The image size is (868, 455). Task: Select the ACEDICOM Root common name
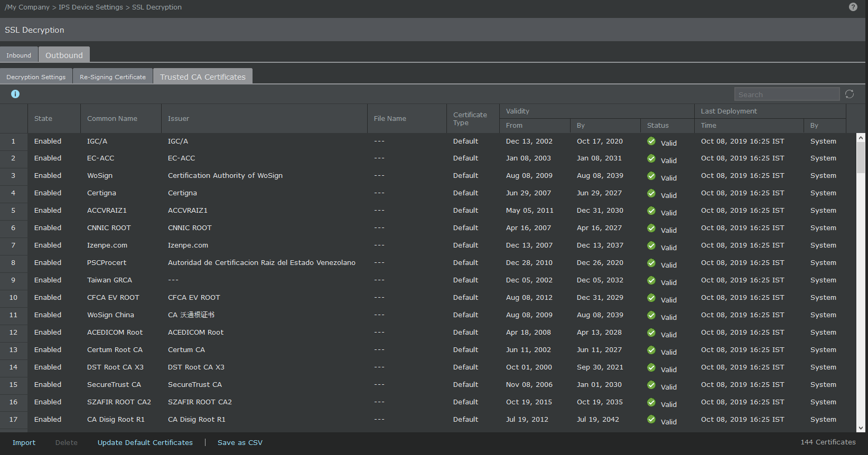click(115, 332)
